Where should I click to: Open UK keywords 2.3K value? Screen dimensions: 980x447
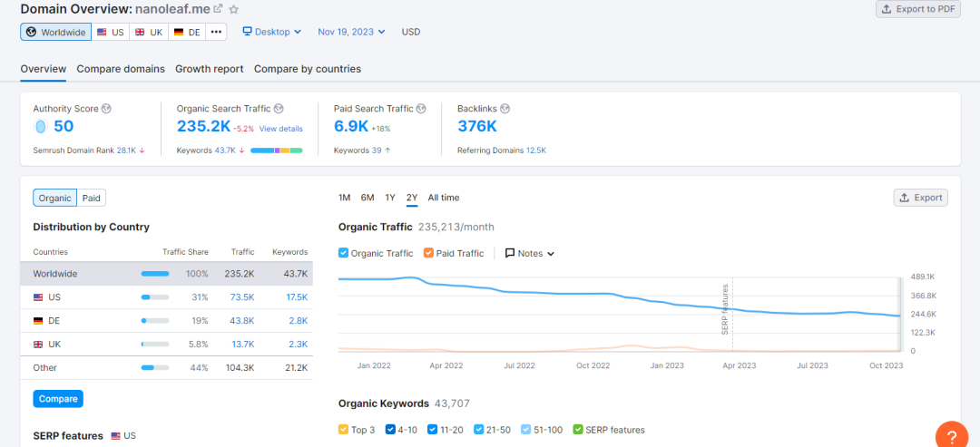[298, 344]
